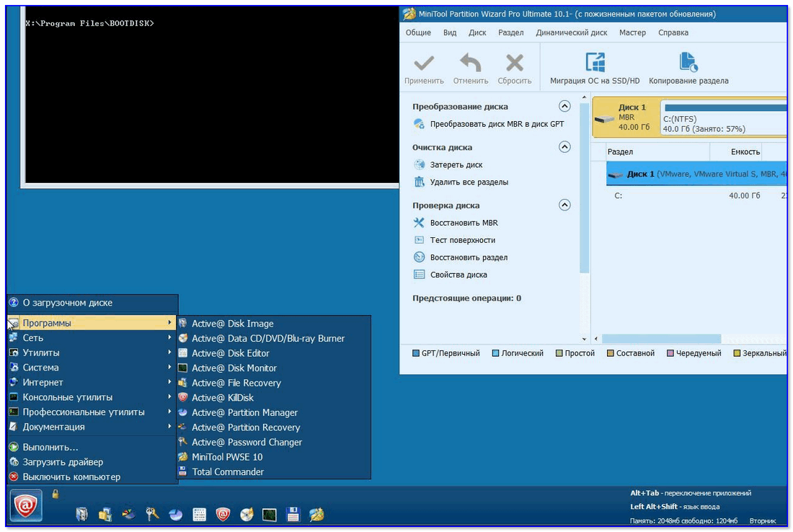Click the Discard X toolbar icon
The image size is (793, 532).
(x=514, y=63)
